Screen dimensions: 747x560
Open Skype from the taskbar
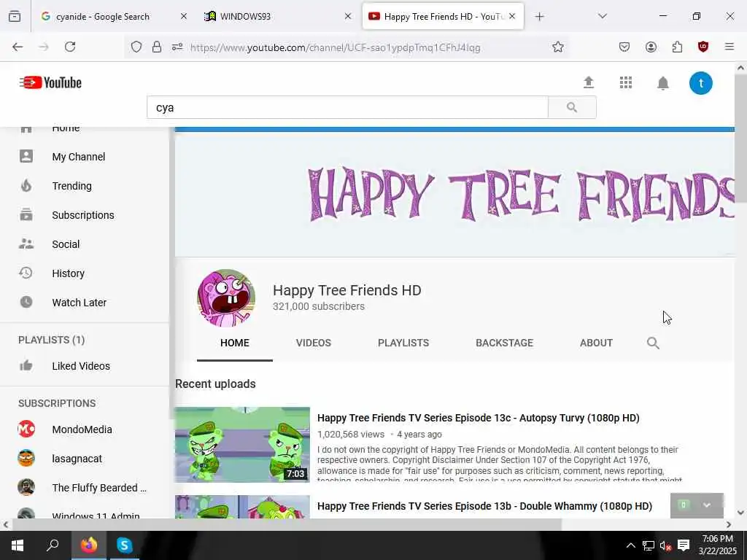click(124, 545)
